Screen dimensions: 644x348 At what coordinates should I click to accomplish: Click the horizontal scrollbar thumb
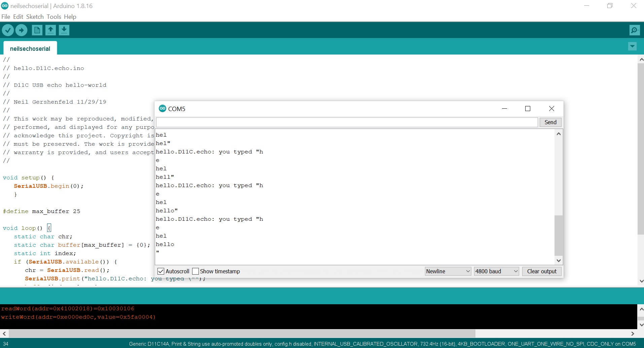(242, 334)
